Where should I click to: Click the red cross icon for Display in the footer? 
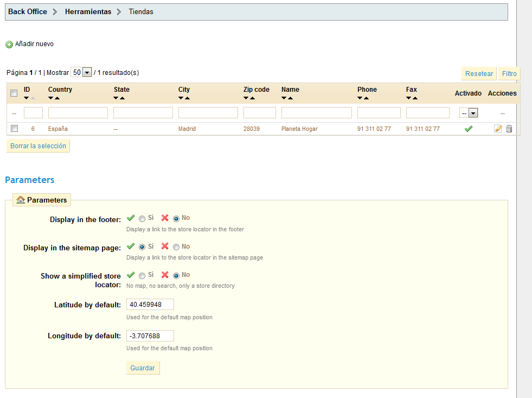coord(165,218)
